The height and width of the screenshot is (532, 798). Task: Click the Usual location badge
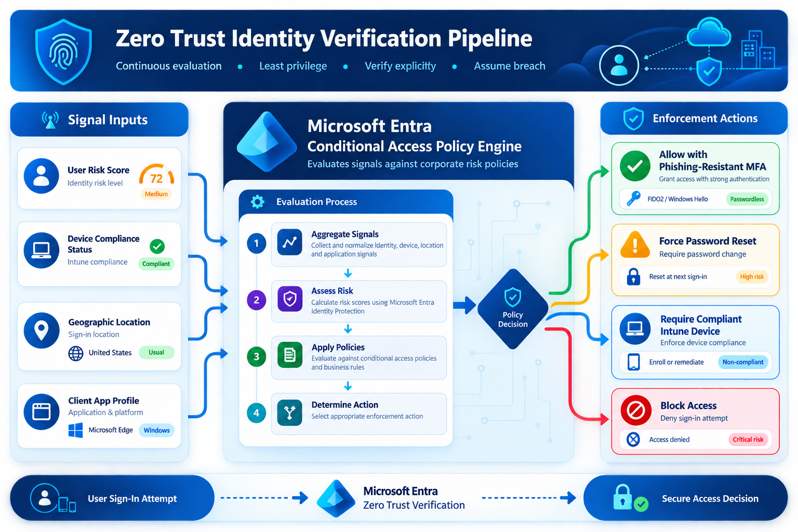(x=156, y=352)
